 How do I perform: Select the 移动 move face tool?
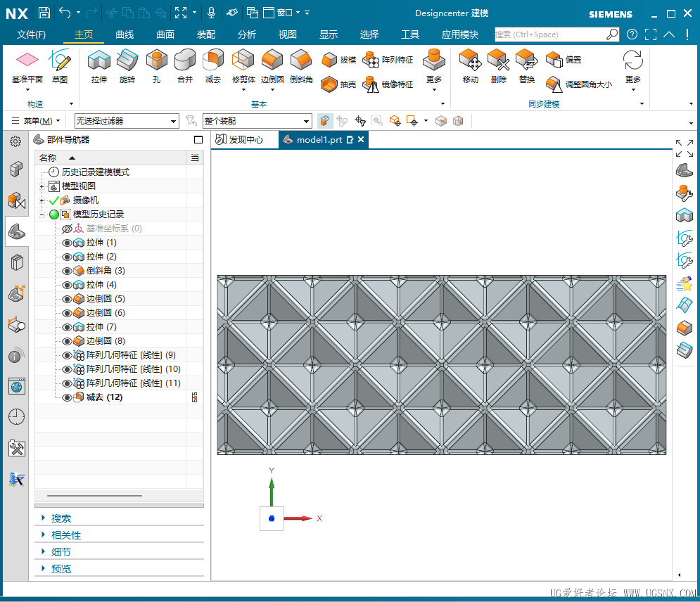point(470,61)
